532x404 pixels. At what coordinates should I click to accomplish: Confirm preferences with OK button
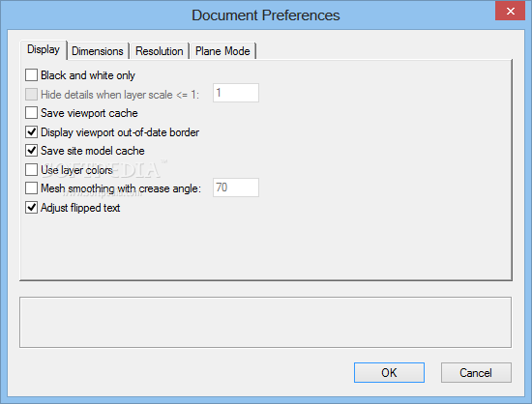click(x=389, y=372)
